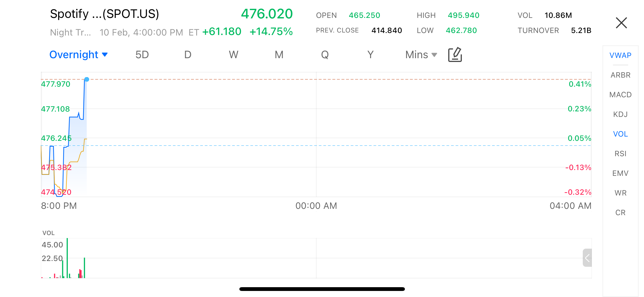The image size is (644, 297).
Task: Show the RSI indicator
Action: click(x=620, y=154)
